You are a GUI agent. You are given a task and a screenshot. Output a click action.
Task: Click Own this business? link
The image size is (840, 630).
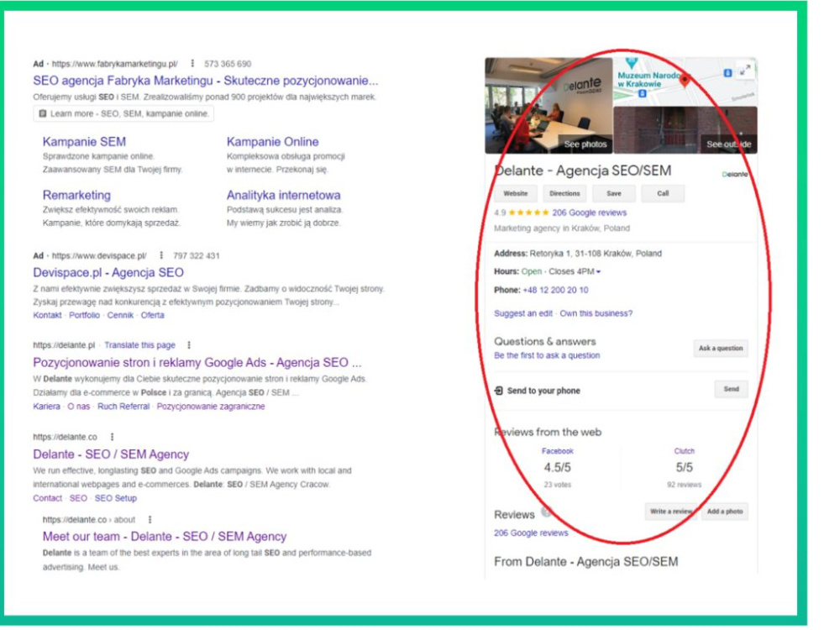click(x=596, y=313)
